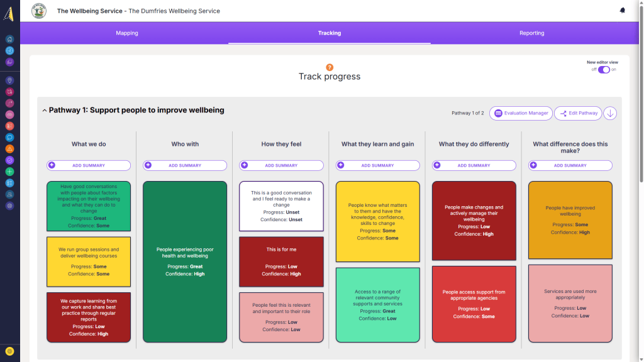644x362 pixels.
Task: Click the plus icon under What we do
Action: coord(52,165)
